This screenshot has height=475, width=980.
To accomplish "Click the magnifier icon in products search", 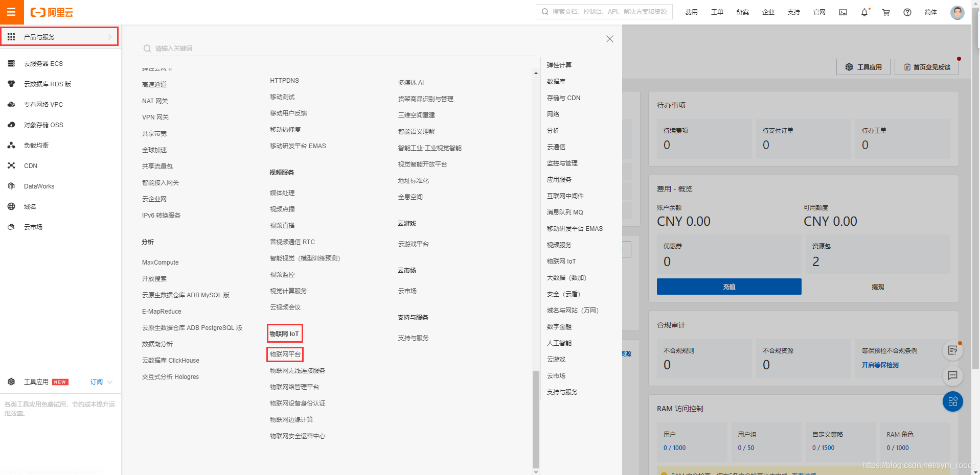I will click(147, 49).
